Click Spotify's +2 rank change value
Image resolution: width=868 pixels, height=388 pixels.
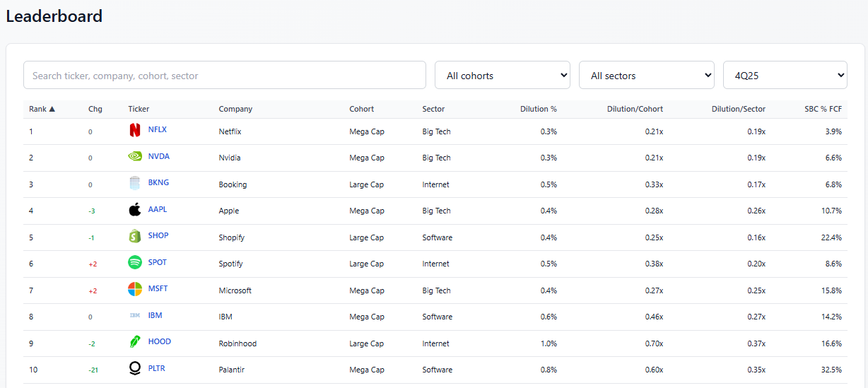[93, 264]
